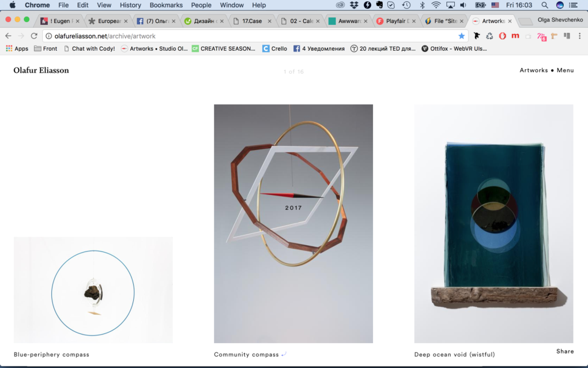Screen dimensions: 588x368
Task: Switch to the Awwwards tab
Action: 348,21
